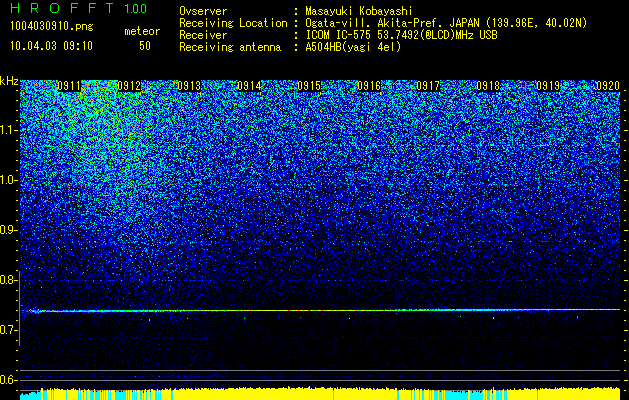Click the meteor count value 50
This screenshot has height=400, width=629.
(145, 46)
